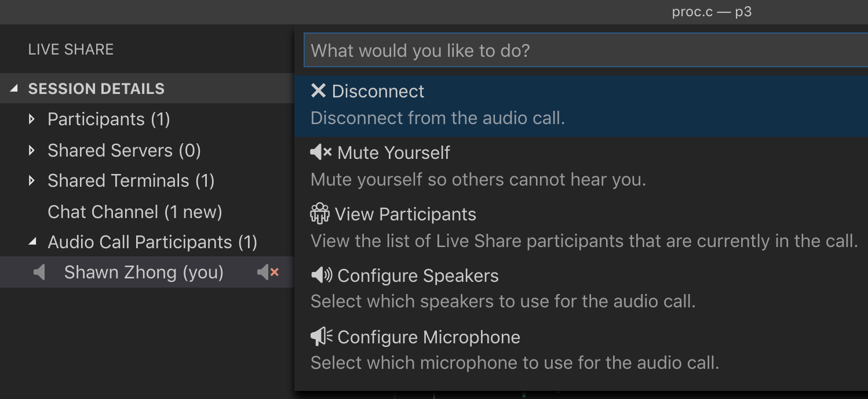Expand the Participants (1) node
The width and height of the screenshot is (868, 399).
tap(32, 119)
